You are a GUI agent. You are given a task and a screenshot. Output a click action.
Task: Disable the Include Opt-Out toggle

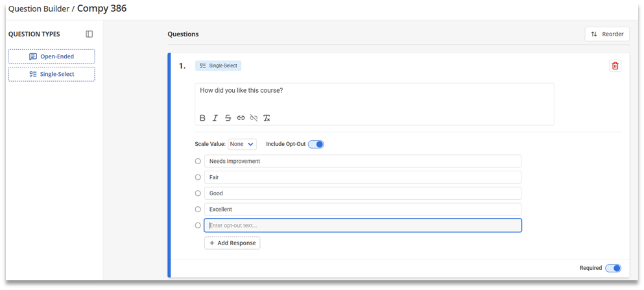point(316,144)
